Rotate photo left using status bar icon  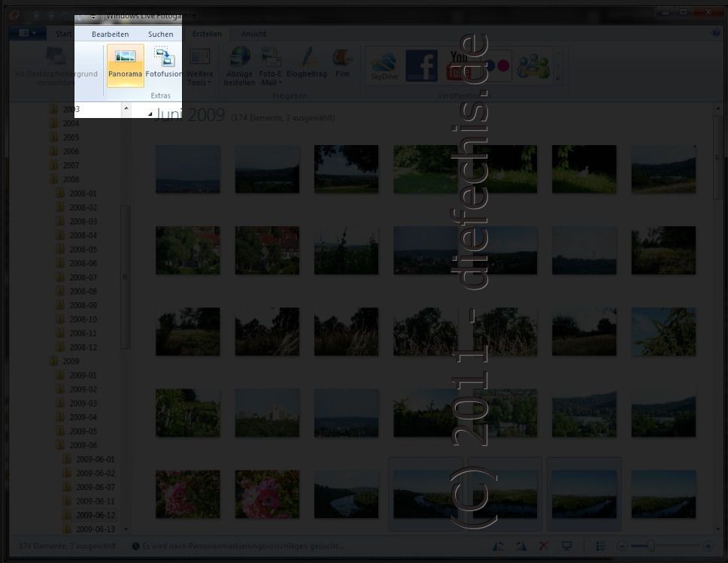tap(498, 546)
